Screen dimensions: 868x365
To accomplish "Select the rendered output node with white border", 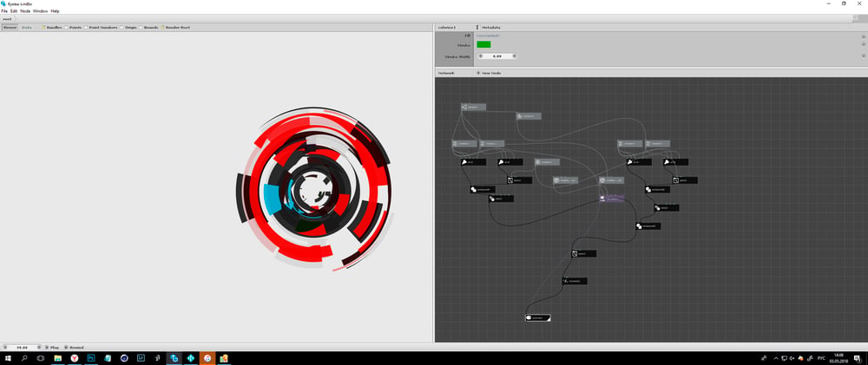I will click(537, 317).
